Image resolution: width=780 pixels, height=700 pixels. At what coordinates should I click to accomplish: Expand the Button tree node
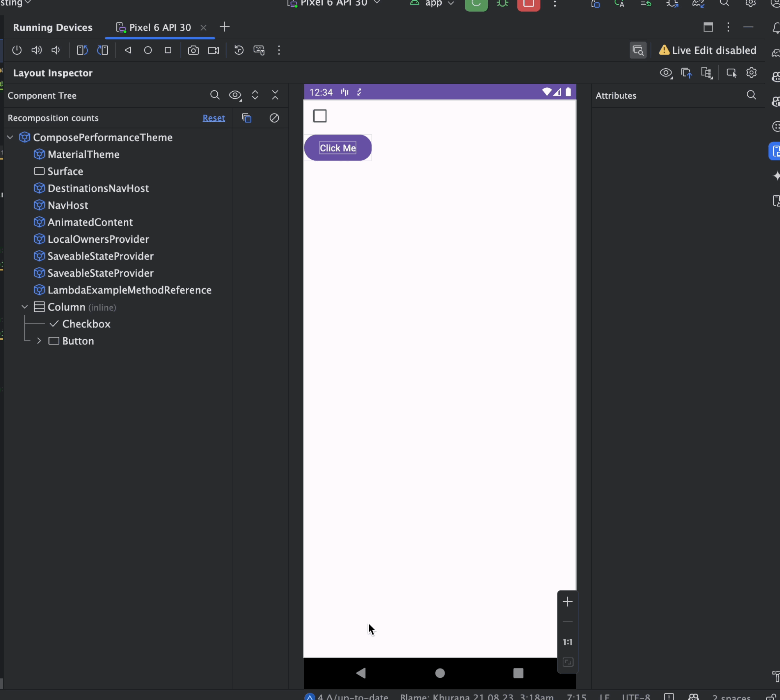(x=39, y=341)
